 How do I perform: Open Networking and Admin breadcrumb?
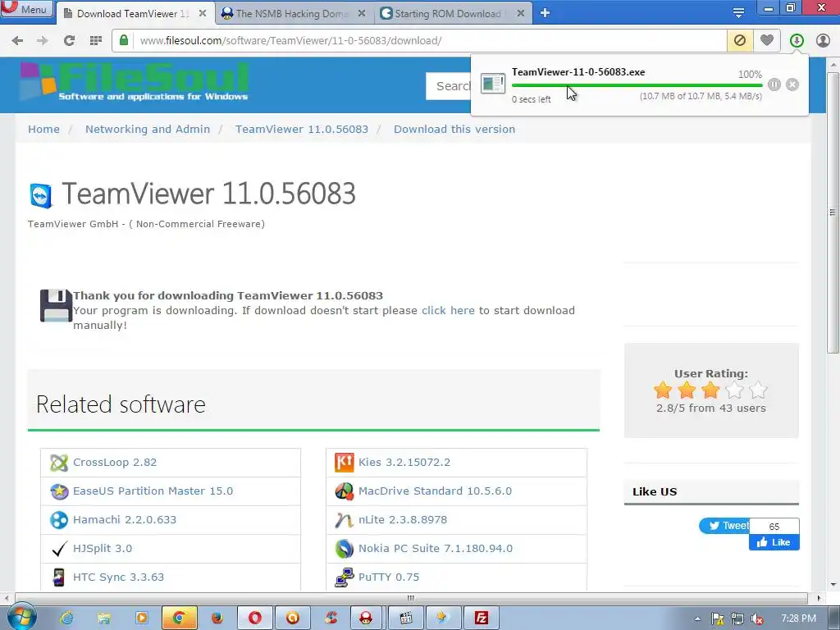(148, 129)
